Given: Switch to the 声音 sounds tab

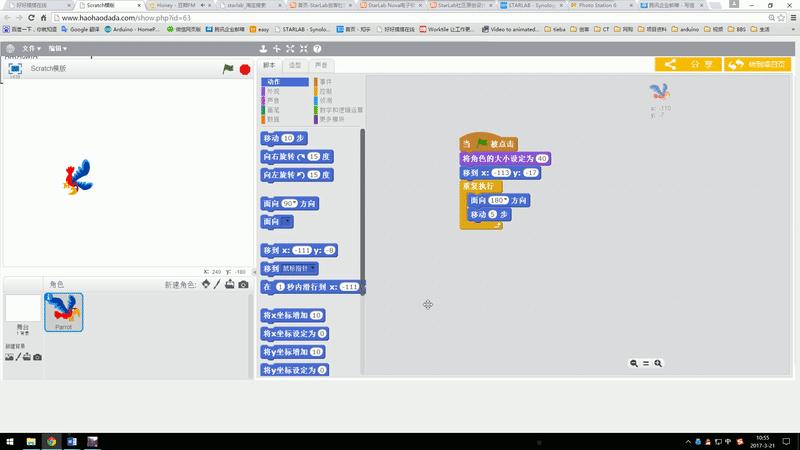Looking at the screenshot, I should pyautogui.click(x=321, y=65).
